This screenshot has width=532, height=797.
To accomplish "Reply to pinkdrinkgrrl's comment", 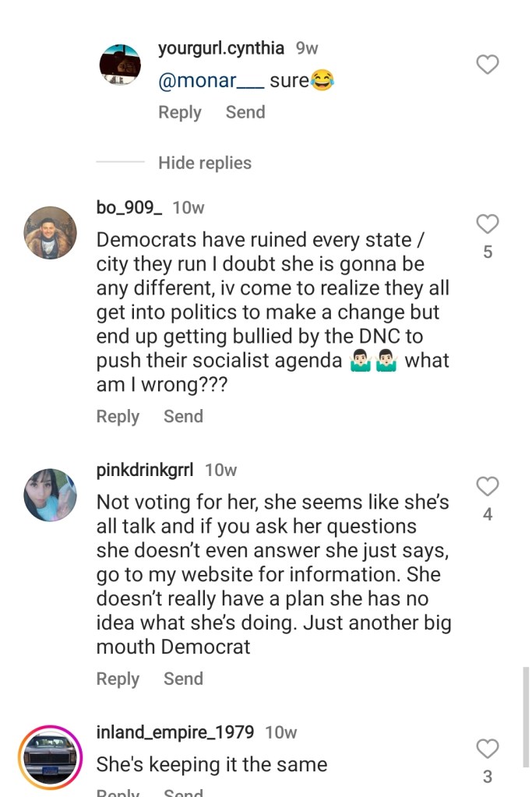I will (x=118, y=679).
